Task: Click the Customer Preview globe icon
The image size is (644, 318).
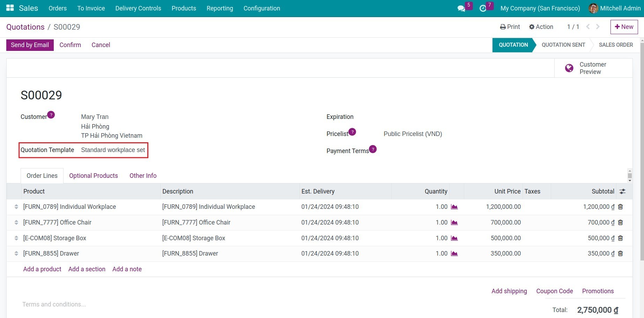Action: (x=569, y=68)
